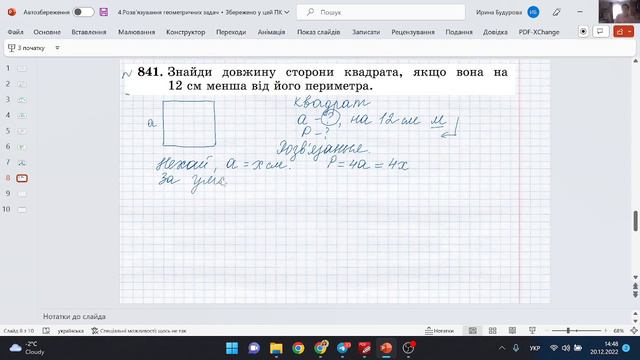Image resolution: width=640 pixels, height=360 pixels.
Task: Open the Конструктор ribbon tab
Action: pyautogui.click(x=186, y=32)
